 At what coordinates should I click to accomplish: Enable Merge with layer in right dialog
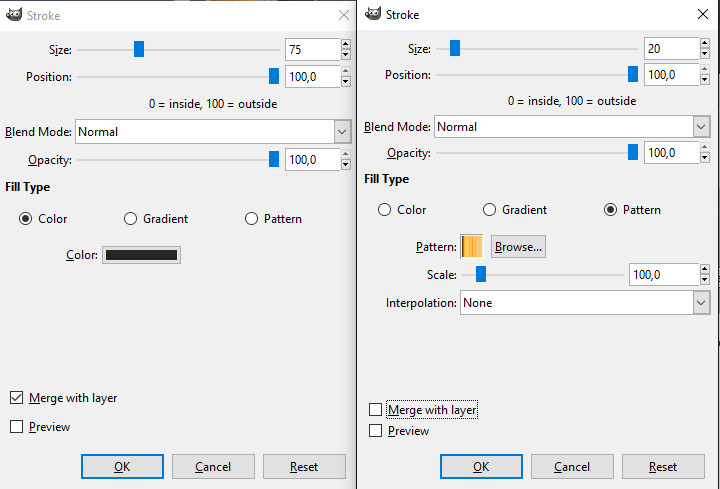(x=376, y=410)
